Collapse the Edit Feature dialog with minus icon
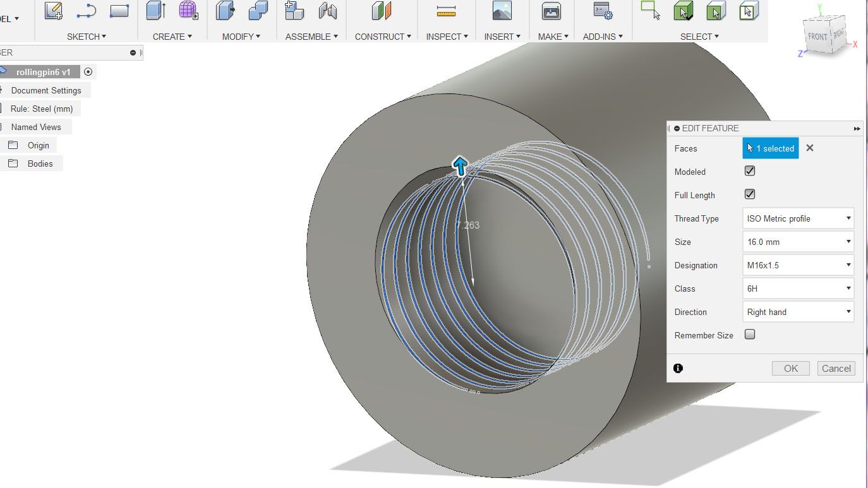 677,128
